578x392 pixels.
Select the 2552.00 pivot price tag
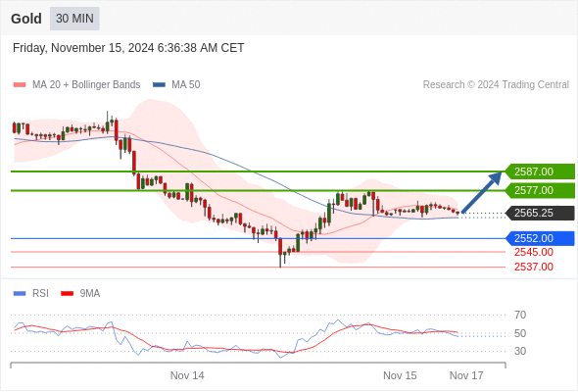pyautogui.click(x=540, y=238)
